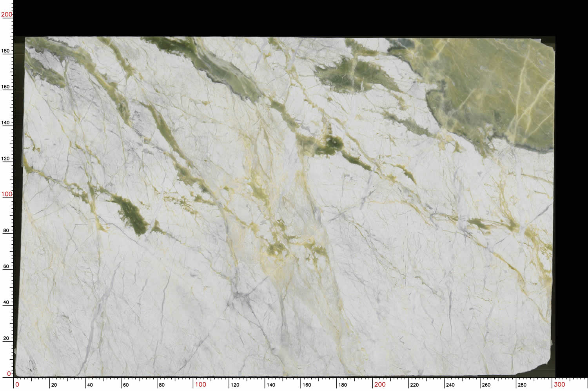
Task: Click the green patch at slab's top center-right
Action: (x=353, y=75)
